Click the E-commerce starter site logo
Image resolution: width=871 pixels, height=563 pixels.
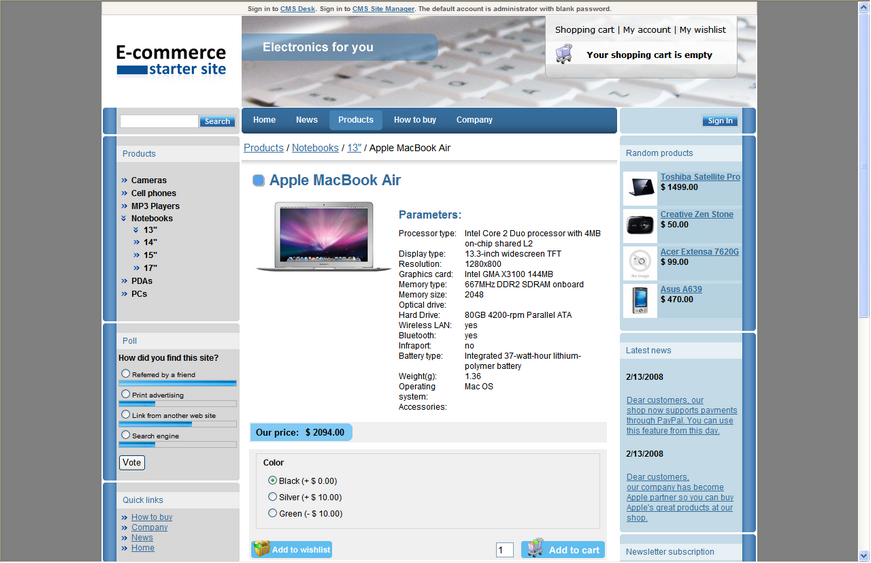pyautogui.click(x=171, y=61)
